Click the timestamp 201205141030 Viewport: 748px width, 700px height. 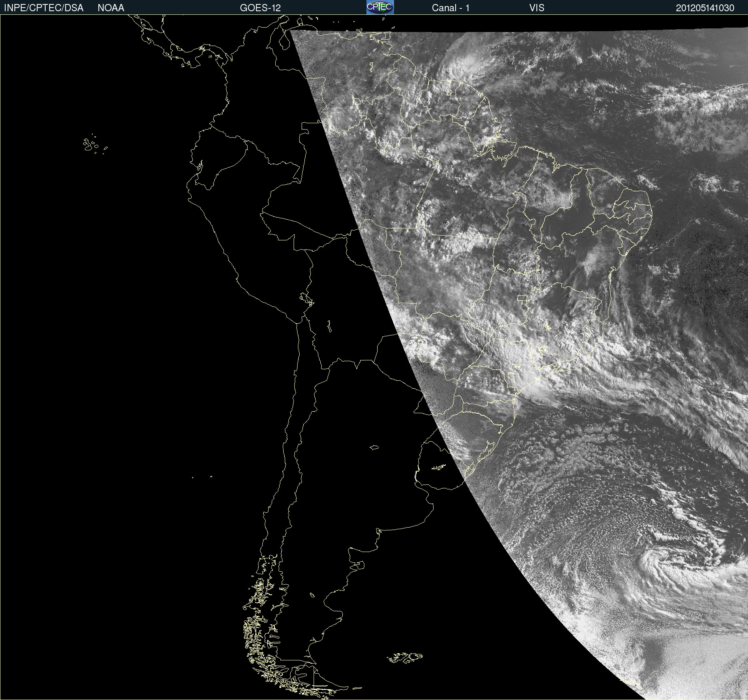[x=705, y=8]
